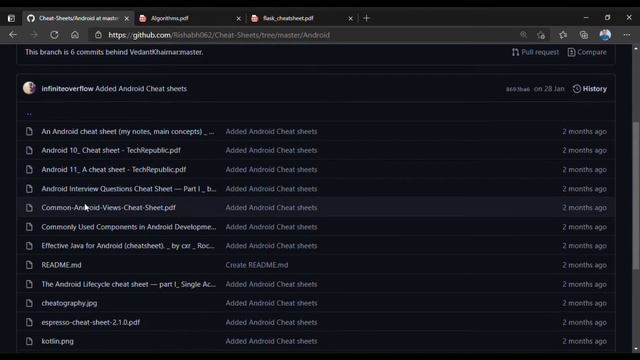Open An Android cheat sheet (my notes) file
This screenshot has height=360, width=640.
(128, 131)
